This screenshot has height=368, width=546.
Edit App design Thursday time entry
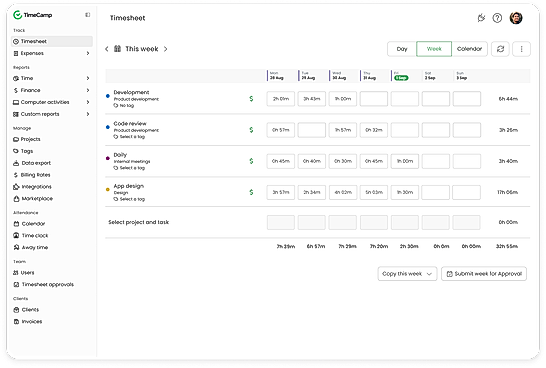tap(374, 192)
